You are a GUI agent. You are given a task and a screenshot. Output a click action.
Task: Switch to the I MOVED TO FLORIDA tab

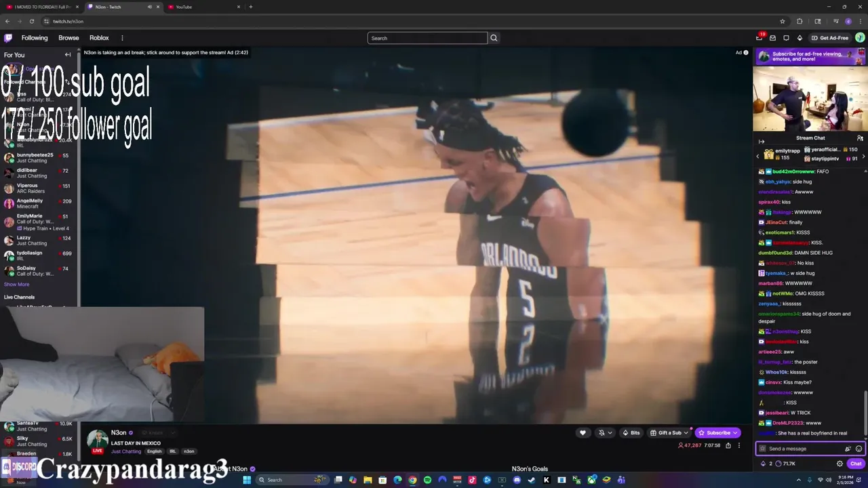pyautogui.click(x=42, y=7)
